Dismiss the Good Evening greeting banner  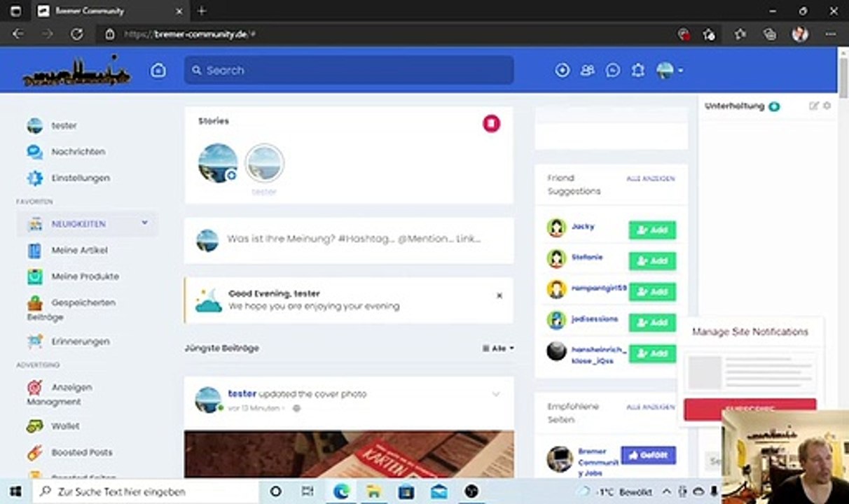coord(499,295)
